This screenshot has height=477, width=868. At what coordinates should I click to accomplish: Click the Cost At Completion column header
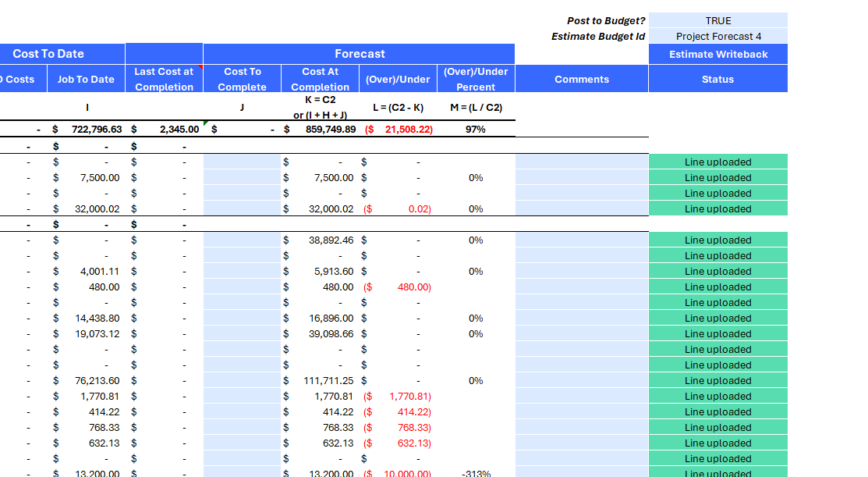pyautogui.click(x=320, y=79)
